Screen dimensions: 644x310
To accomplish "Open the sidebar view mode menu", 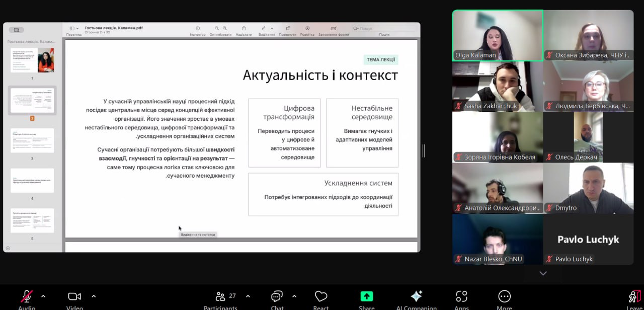I will (74, 29).
